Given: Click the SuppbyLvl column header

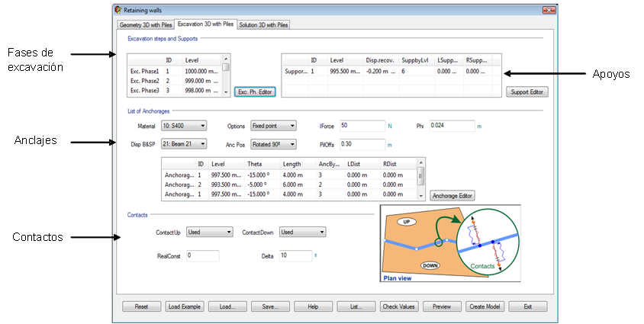Looking at the screenshot, I should click(x=417, y=60).
